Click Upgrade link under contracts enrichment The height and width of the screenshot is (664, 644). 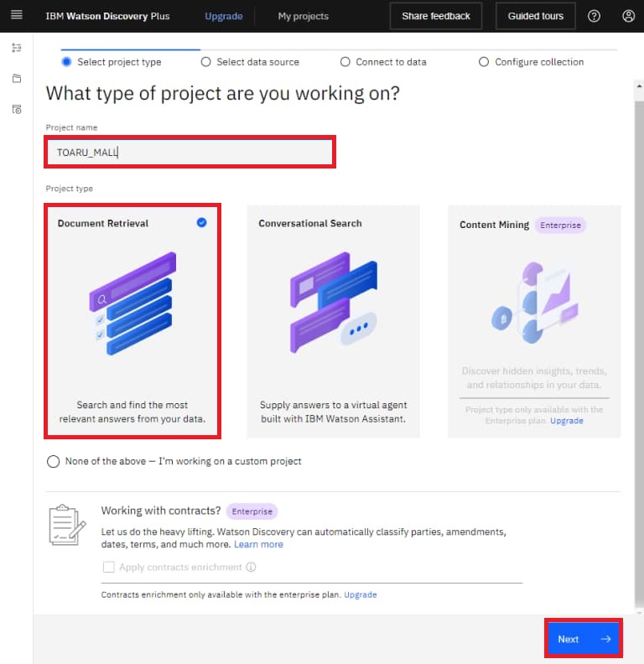(360, 594)
